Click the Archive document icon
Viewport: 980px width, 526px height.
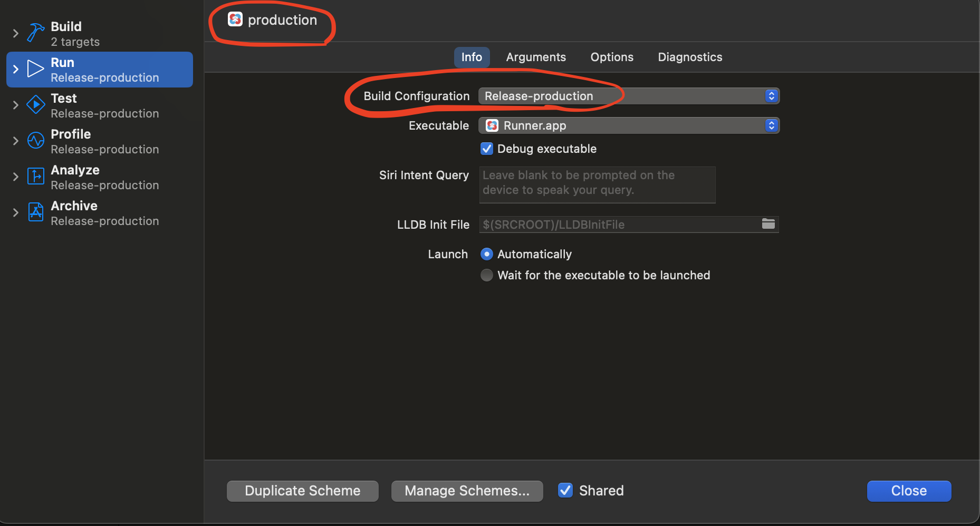tap(35, 212)
